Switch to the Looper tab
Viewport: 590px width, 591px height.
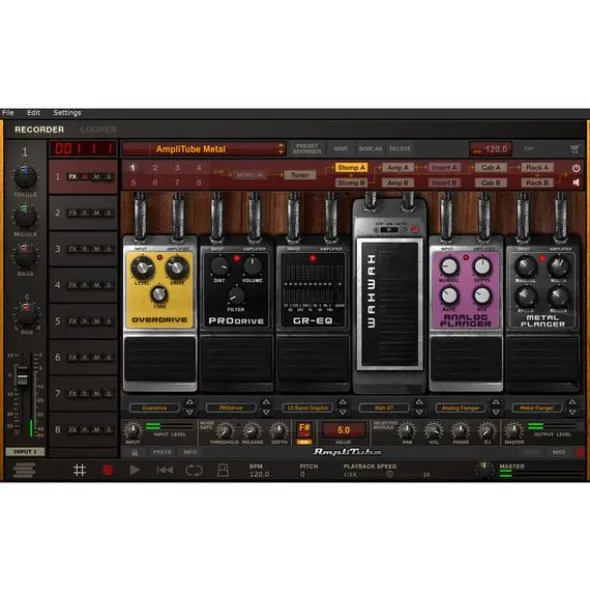(x=98, y=130)
